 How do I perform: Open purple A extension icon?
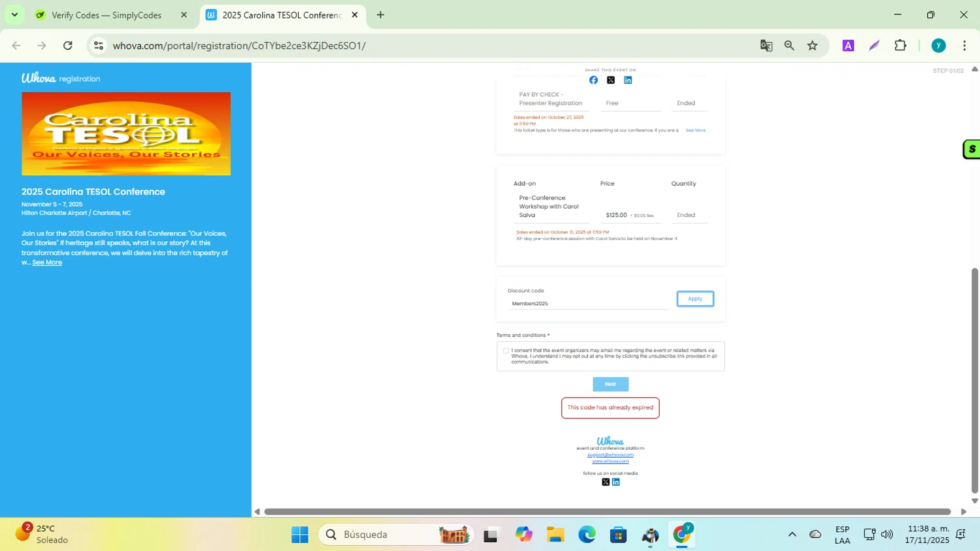[x=848, y=46]
